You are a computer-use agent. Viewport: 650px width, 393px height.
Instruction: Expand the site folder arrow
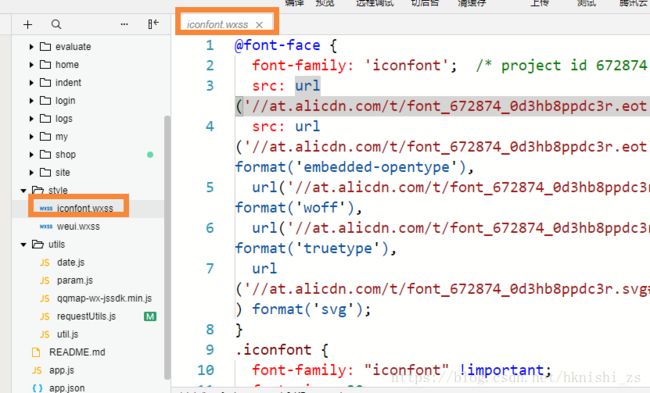point(31,172)
